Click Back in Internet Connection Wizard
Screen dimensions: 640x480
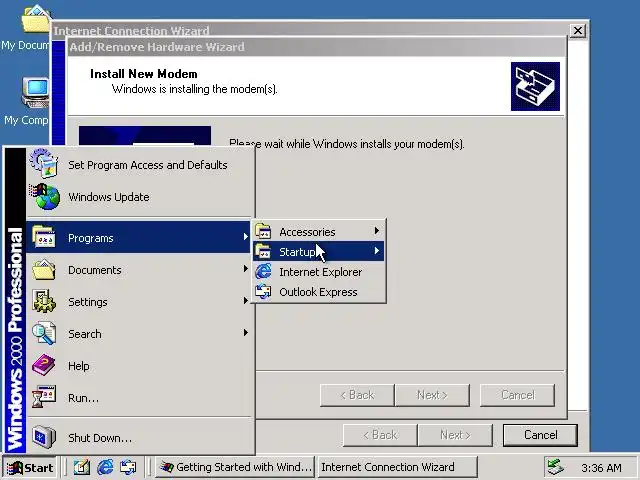[x=380, y=435]
